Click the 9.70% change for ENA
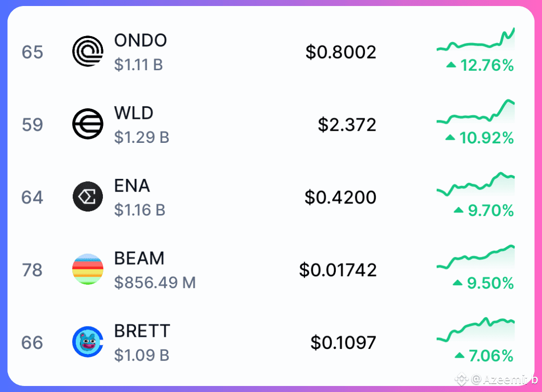The width and height of the screenshot is (542, 392). 491,211
